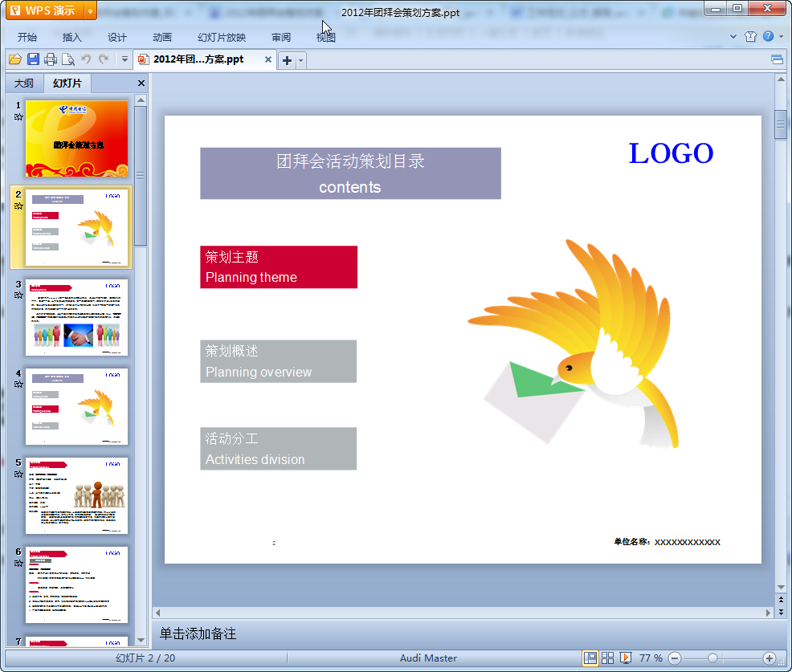Viewport: 792px width, 672px height.
Task: Go to next slide with double-down arrow
Action: [781, 612]
